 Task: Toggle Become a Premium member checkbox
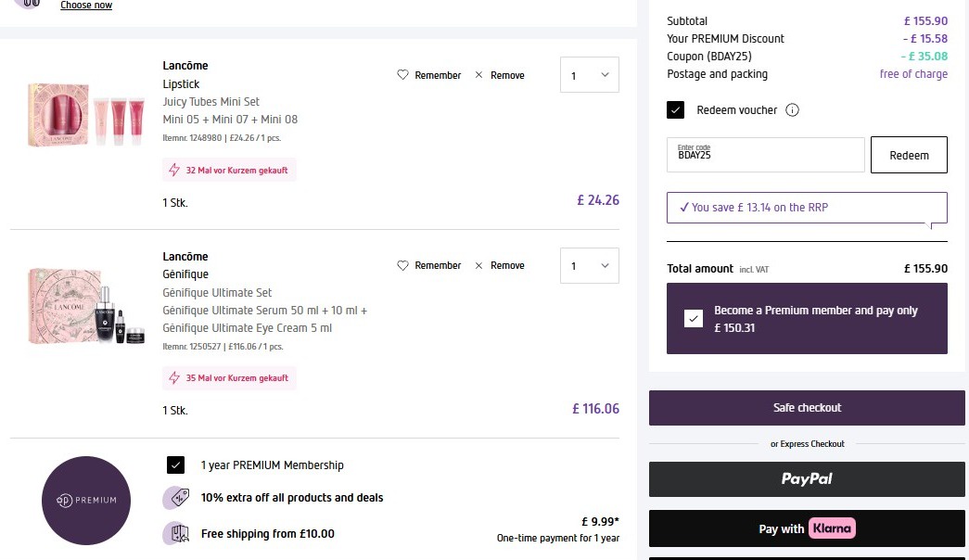(694, 318)
